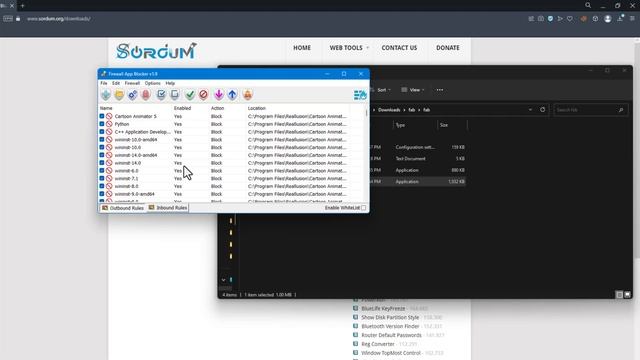Click the magenta down arrow toolbar icon
This screenshot has width=640, height=360.
(219, 95)
